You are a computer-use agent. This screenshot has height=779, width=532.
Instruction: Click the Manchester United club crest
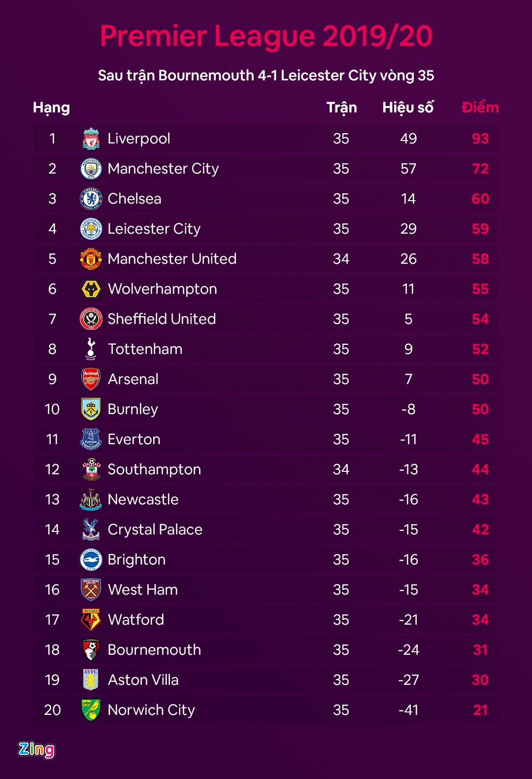91,259
